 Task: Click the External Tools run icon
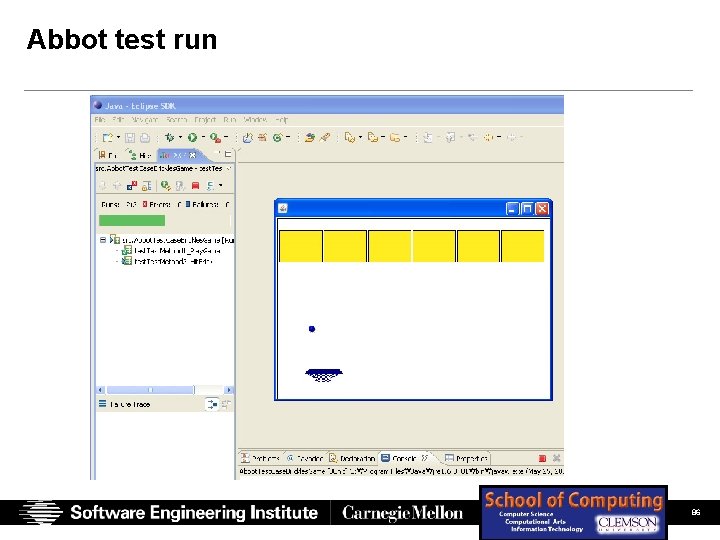(x=215, y=137)
